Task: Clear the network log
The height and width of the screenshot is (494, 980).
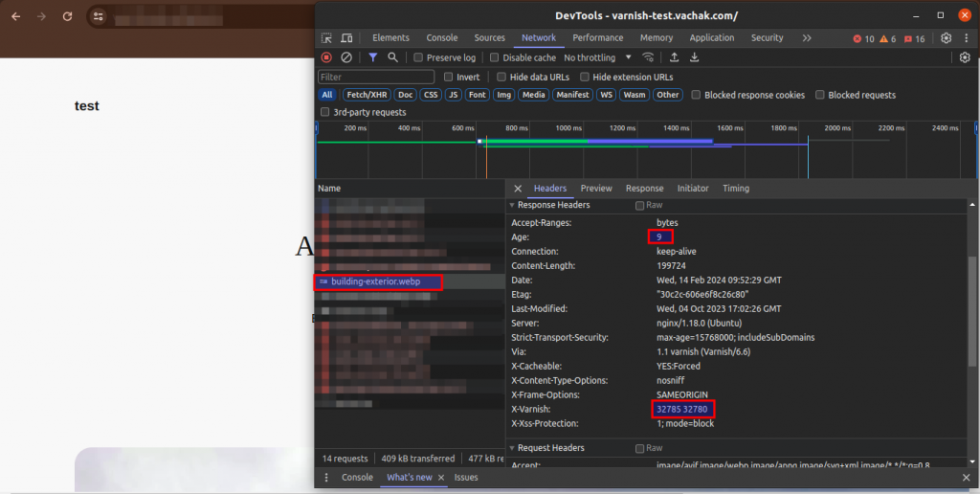Action: coord(346,57)
